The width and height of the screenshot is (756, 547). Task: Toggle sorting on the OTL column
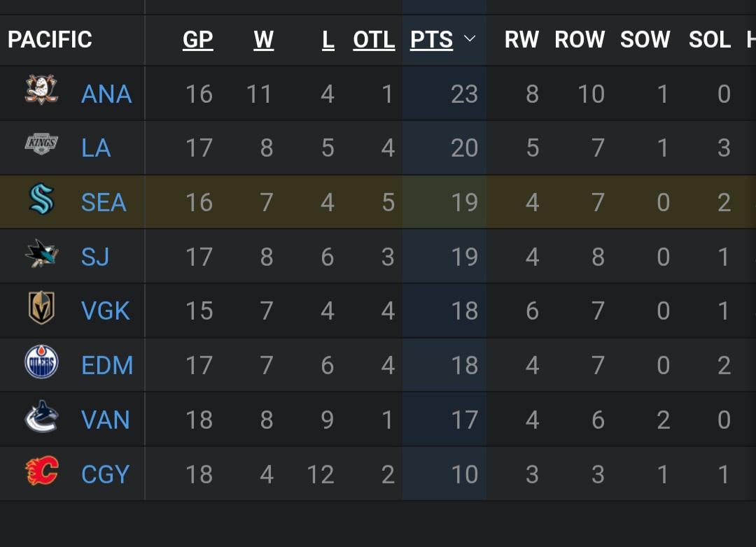tap(374, 40)
